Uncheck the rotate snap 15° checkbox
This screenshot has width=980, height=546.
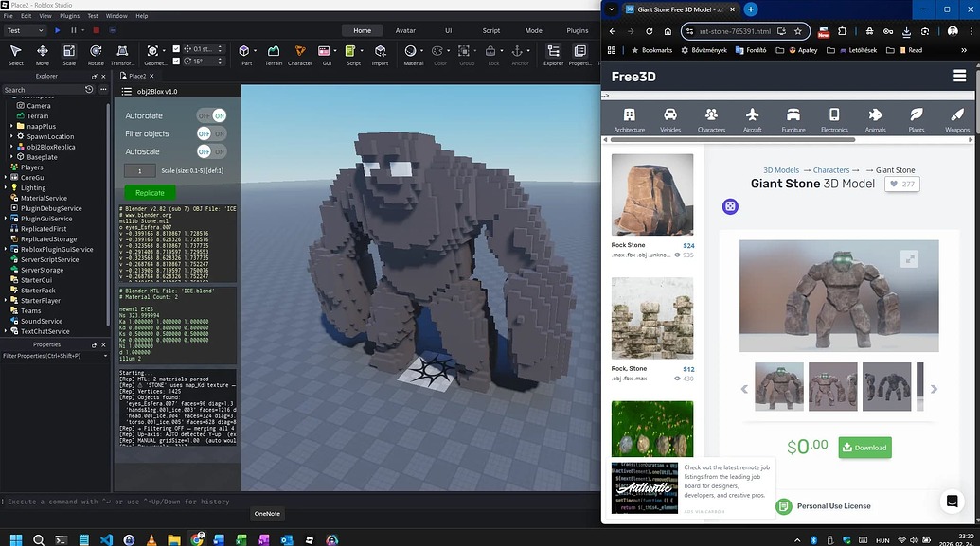point(176,62)
